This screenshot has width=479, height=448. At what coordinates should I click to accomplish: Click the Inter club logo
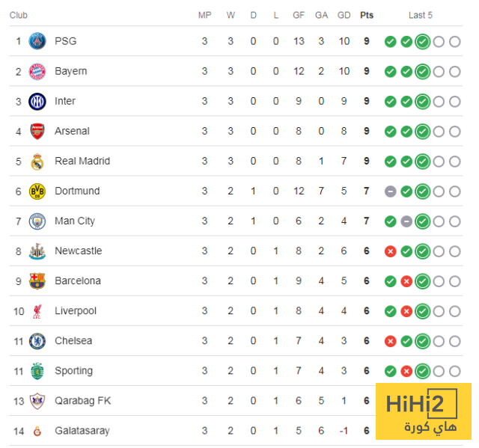click(x=37, y=101)
